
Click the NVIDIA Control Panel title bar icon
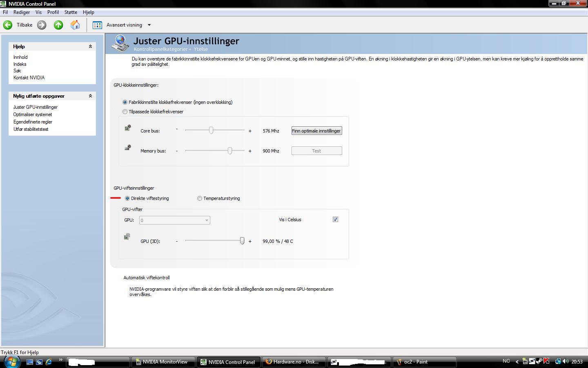pyautogui.click(x=4, y=4)
